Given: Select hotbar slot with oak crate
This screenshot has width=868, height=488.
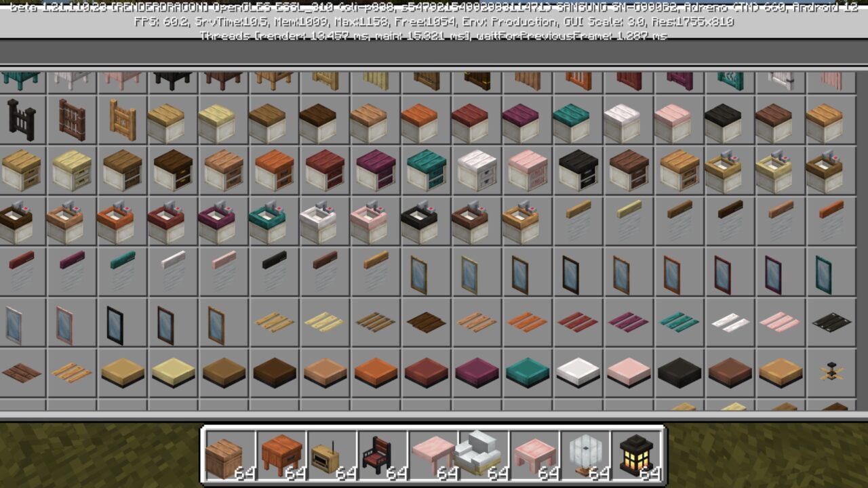Looking at the screenshot, I should pyautogui.click(x=231, y=455).
